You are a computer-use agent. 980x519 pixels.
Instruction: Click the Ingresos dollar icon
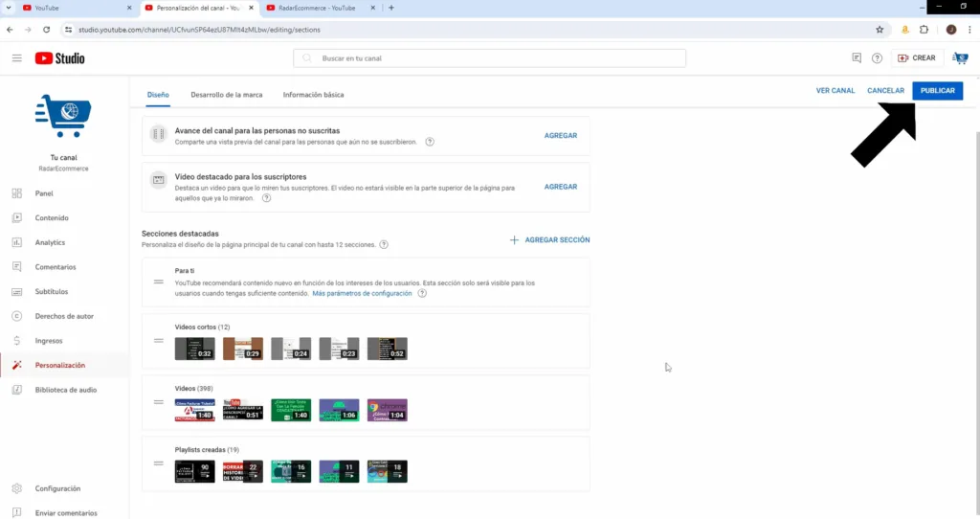coord(17,341)
